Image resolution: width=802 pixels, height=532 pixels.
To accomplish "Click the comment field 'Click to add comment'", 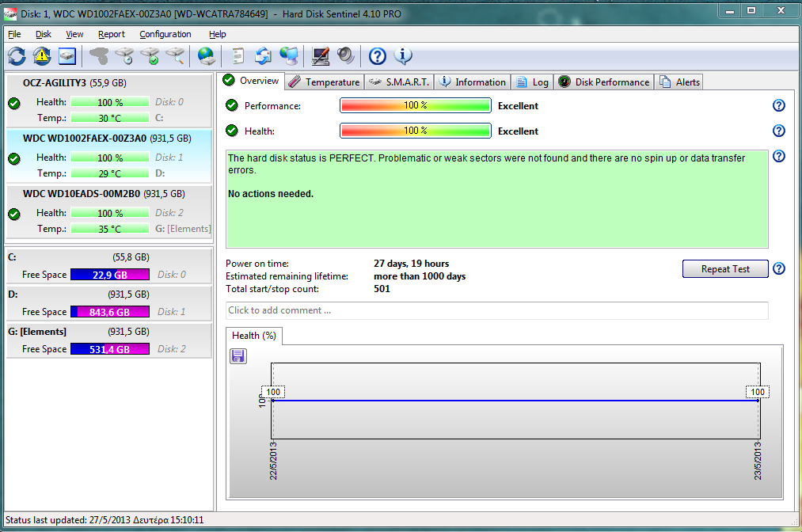I will pos(496,310).
